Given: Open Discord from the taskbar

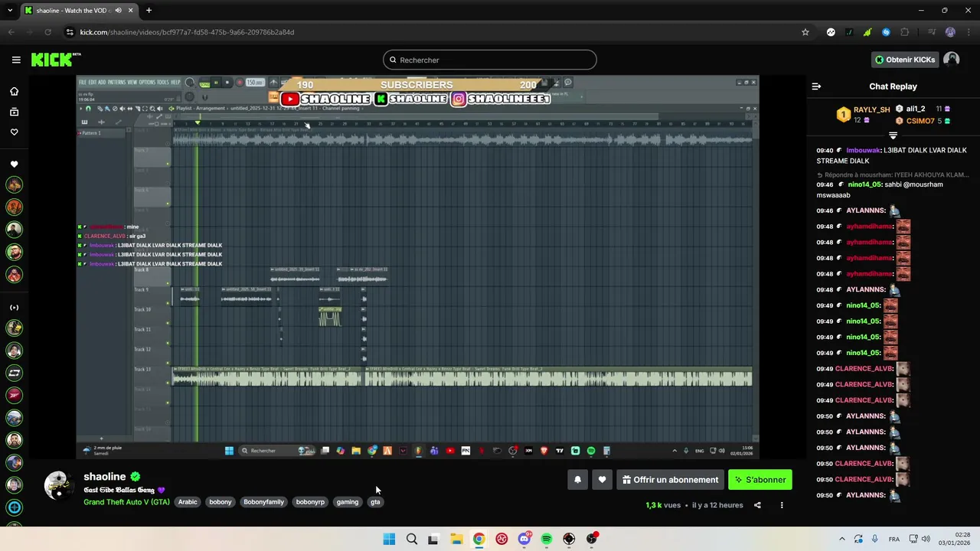Looking at the screenshot, I should [524, 539].
